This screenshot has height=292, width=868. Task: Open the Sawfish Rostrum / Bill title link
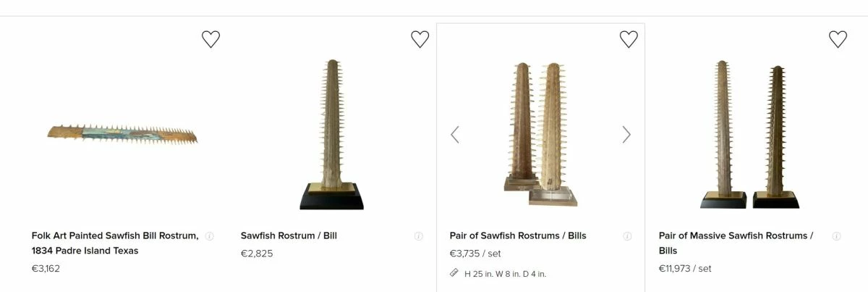(x=289, y=235)
